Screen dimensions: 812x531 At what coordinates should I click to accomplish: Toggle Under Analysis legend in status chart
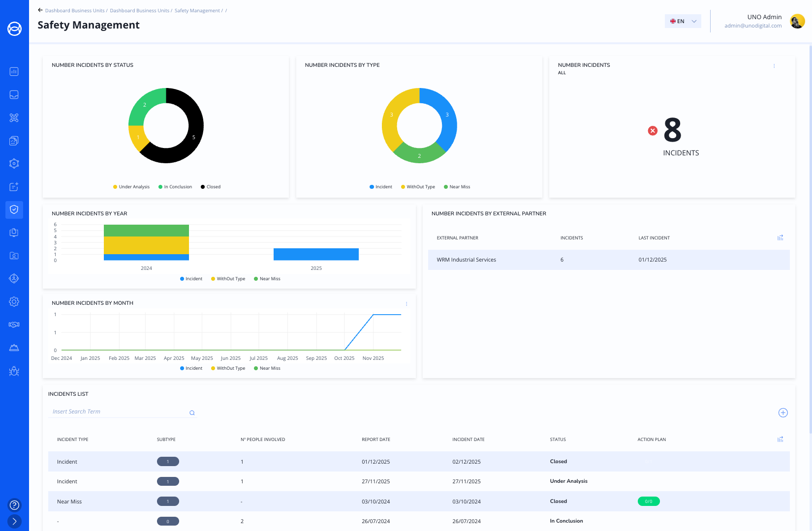point(131,187)
